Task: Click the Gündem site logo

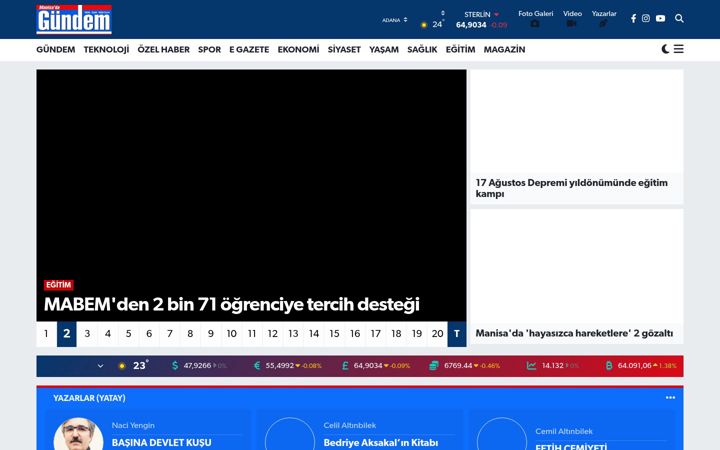Action: coord(74,19)
